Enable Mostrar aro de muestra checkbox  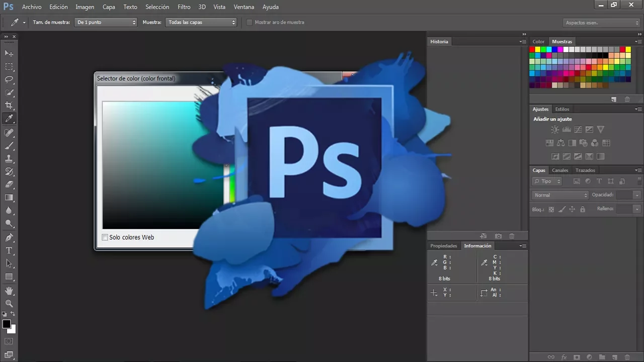pyautogui.click(x=249, y=22)
